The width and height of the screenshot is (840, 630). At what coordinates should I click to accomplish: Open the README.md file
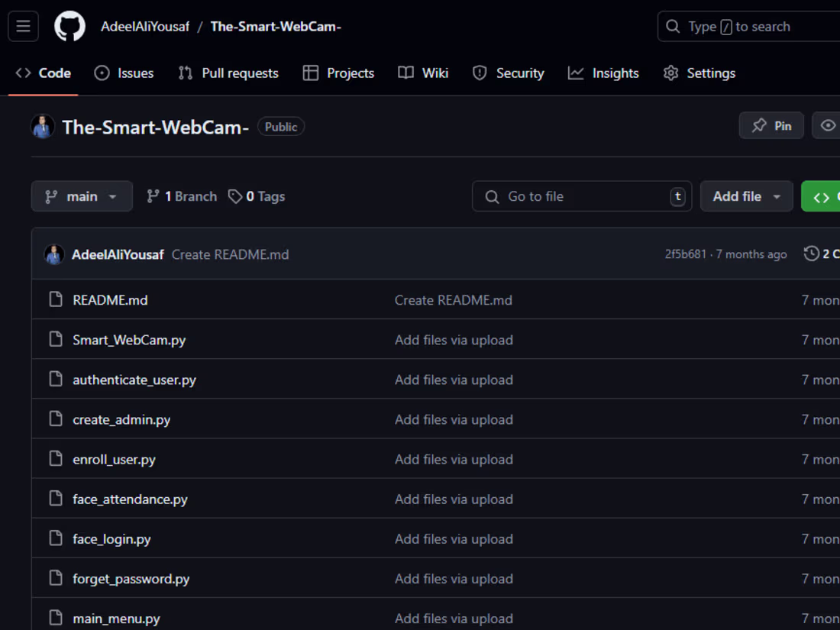110,299
